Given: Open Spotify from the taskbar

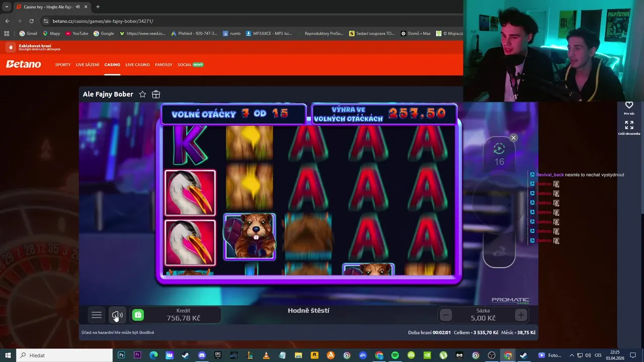Looking at the screenshot, I should [x=395, y=355].
